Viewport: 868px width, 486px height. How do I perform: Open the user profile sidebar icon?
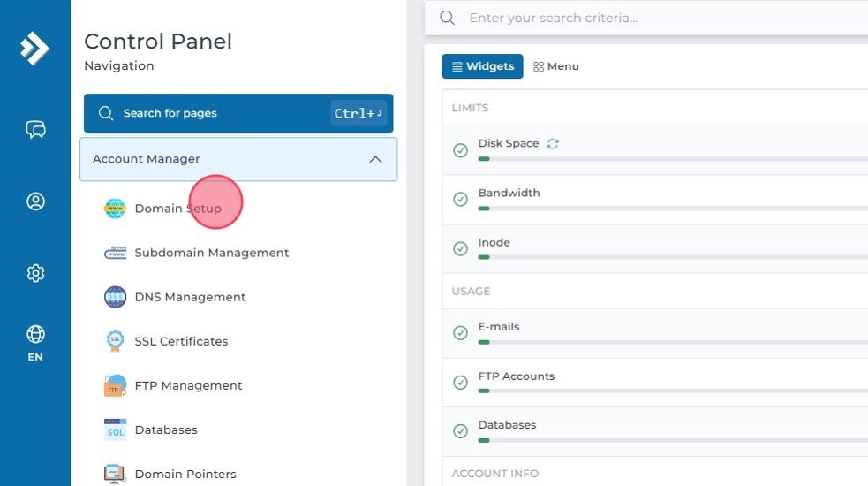pyautogui.click(x=35, y=201)
